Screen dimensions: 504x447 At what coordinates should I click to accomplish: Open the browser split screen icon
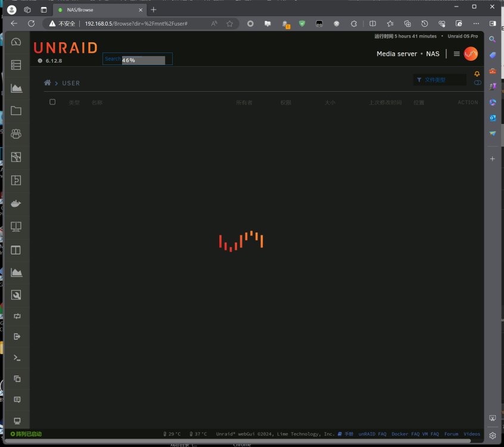coord(372,23)
